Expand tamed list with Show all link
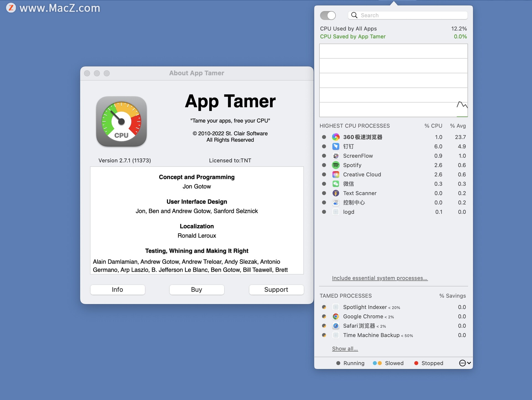532x400 pixels. coord(345,349)
